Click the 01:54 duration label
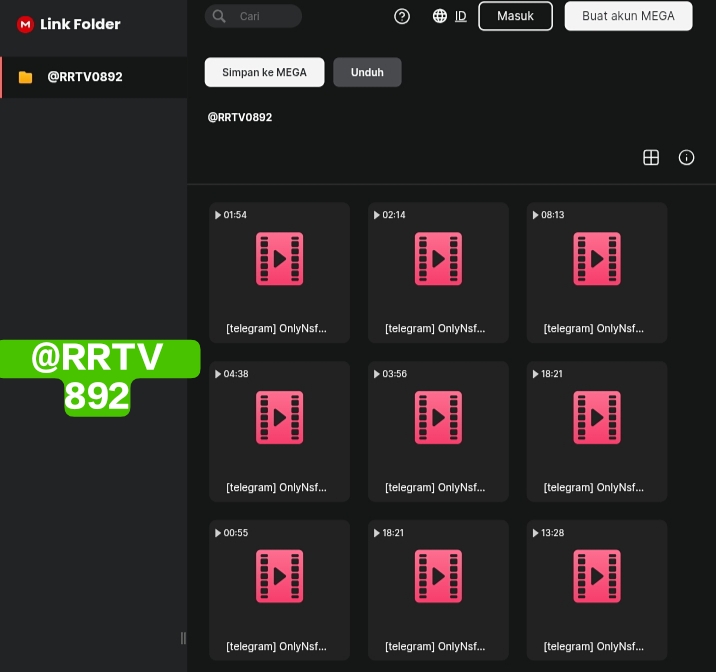The width and height of the screenshot is (716, 672). (x=235, y=215)
